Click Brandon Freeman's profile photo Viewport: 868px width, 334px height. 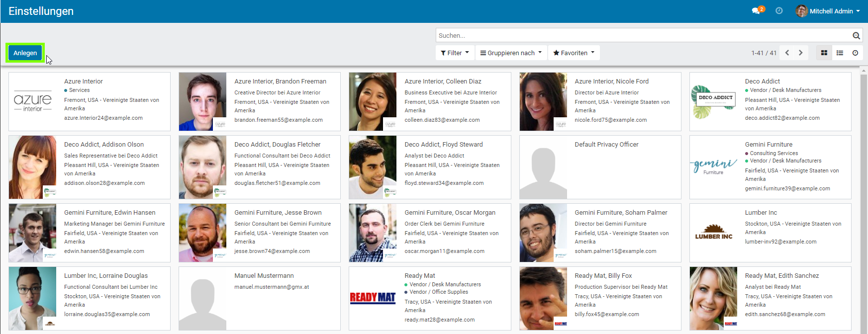(202, 101)
